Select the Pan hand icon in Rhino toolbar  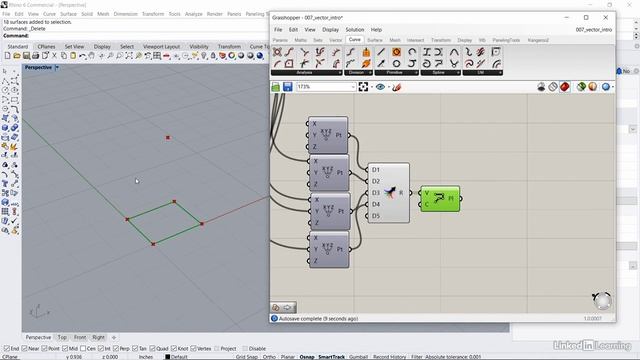(x=92, y=56)
